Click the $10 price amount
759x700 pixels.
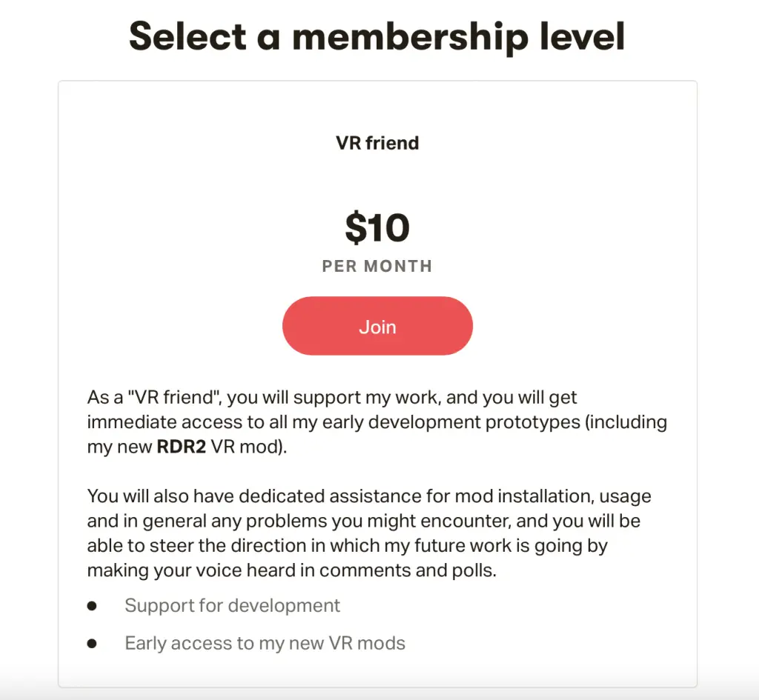(377, 227)
